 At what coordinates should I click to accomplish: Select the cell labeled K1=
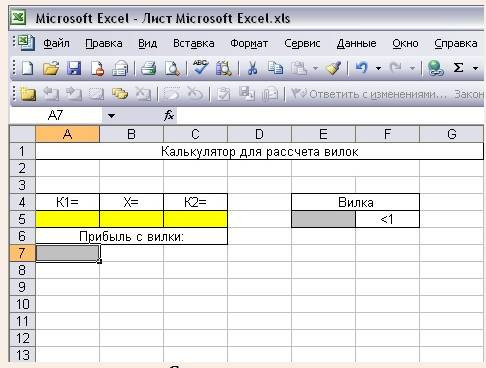67,202
